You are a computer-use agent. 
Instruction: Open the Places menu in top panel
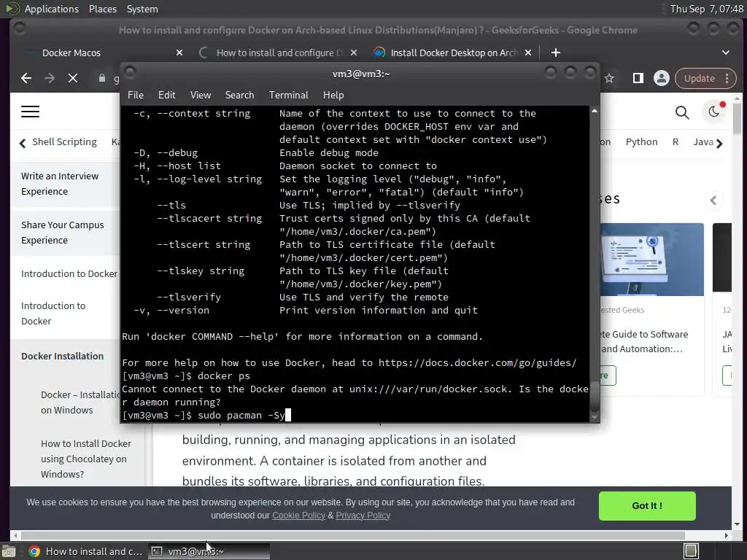(103, 9)
